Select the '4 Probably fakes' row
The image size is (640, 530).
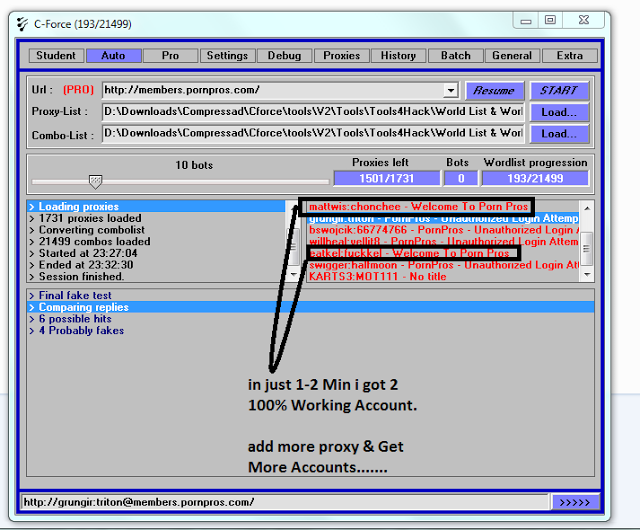(x=310, y=331)
